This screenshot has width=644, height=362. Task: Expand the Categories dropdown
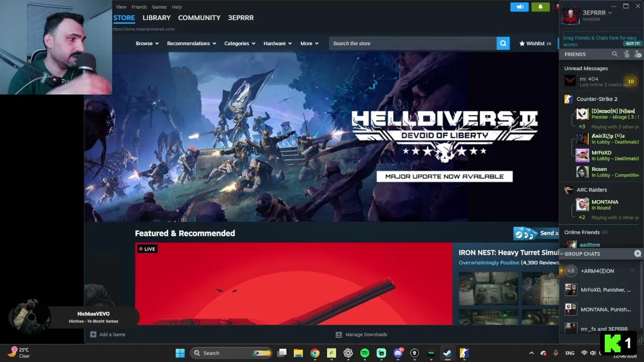pyautogui.click(x=240, y=43)
